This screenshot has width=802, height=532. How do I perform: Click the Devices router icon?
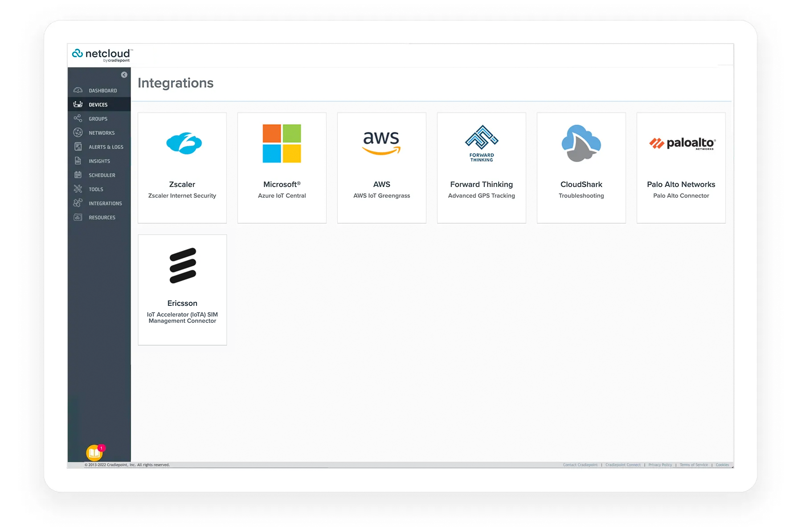tap(78, 104)
